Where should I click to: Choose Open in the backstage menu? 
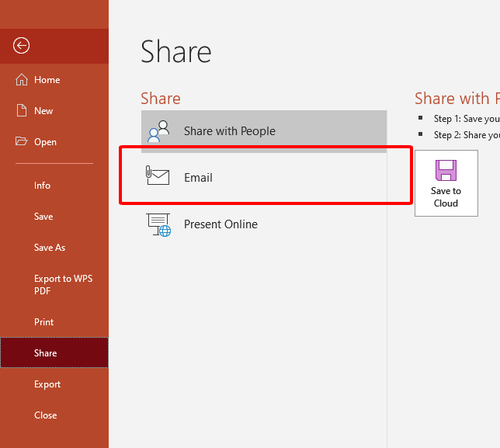54,141
